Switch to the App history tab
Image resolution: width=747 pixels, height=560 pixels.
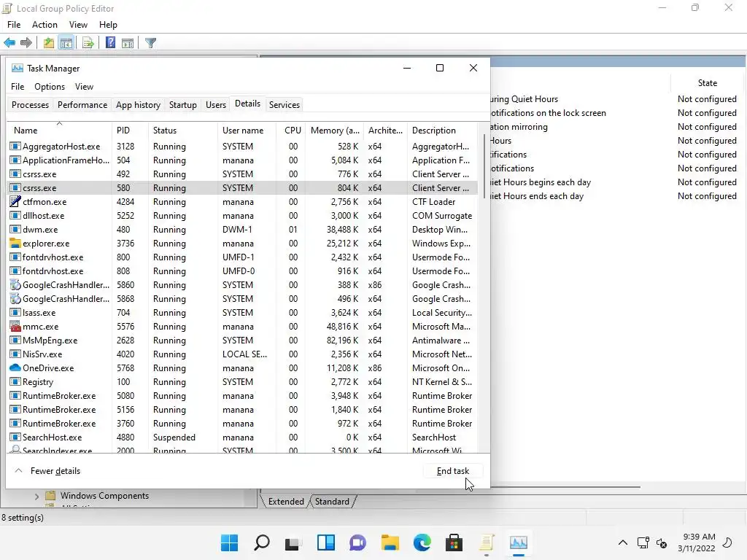[138, 105]
